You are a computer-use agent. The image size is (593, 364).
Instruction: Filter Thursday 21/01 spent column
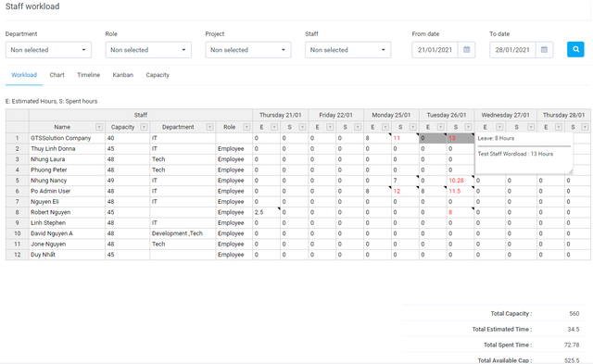pyautogui.click(x=302, y=127)
